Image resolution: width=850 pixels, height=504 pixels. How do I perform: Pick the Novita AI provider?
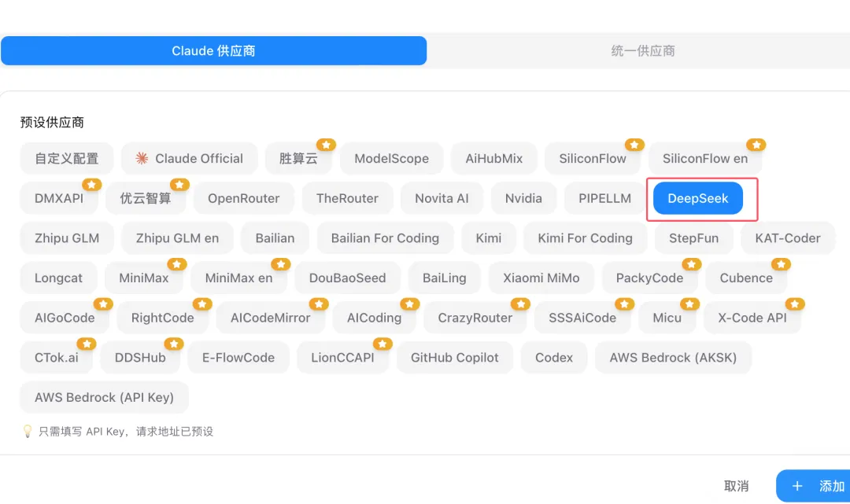tap(442, 198)
